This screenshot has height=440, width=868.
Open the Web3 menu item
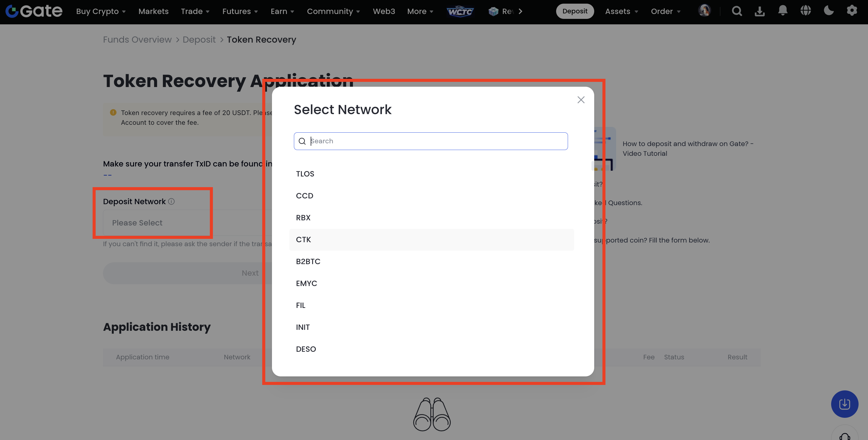tap(383, 11)
